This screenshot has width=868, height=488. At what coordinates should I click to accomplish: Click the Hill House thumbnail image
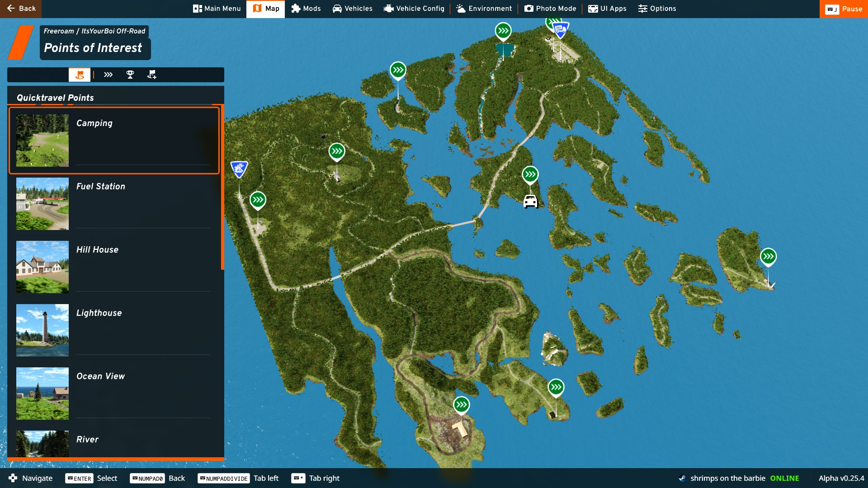coord(42,267)
